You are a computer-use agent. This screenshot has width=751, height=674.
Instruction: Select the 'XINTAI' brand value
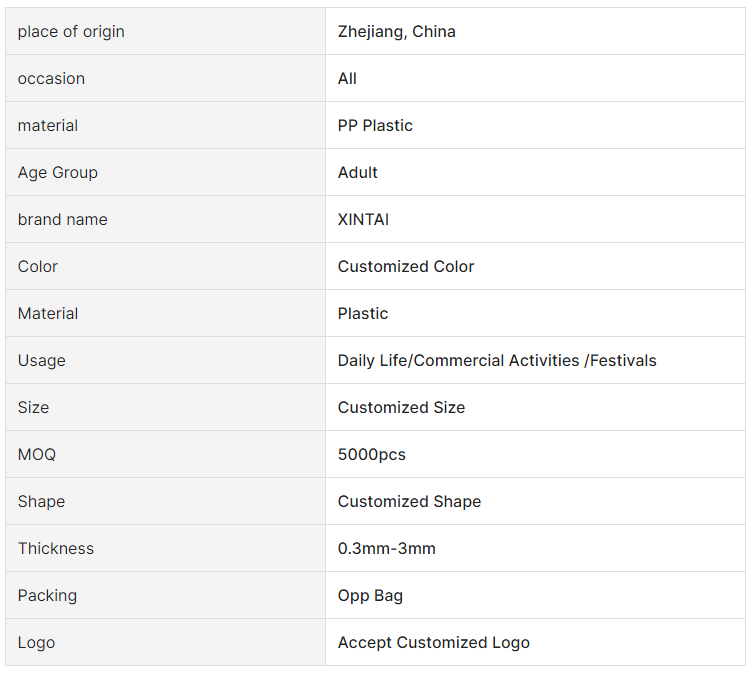pyautogui.click(x=363, y=219)
